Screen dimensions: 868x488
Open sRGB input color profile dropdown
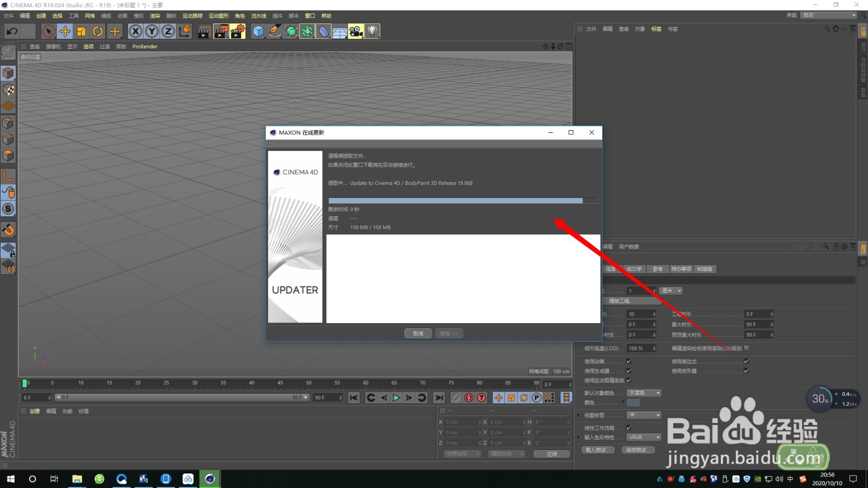pos(644,437)
